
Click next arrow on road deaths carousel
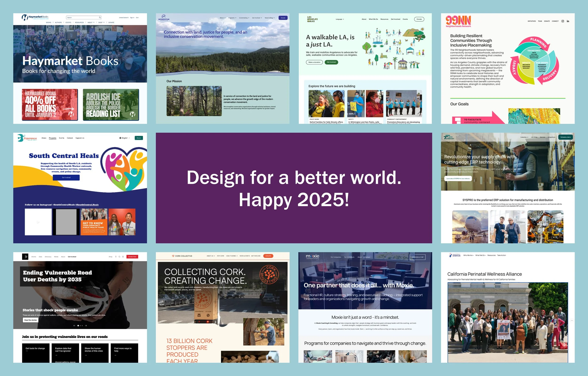point(86,326)
